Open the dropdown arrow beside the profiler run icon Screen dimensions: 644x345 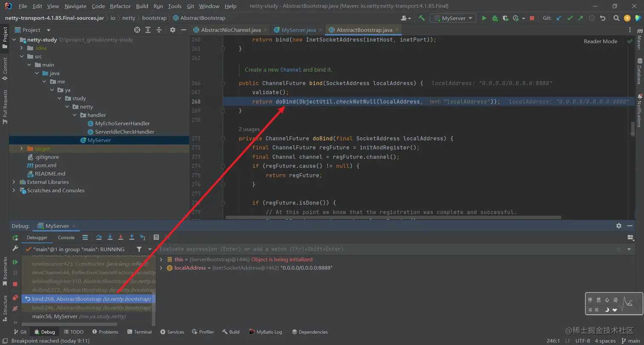pyautogui.click(x=523, y=18)
